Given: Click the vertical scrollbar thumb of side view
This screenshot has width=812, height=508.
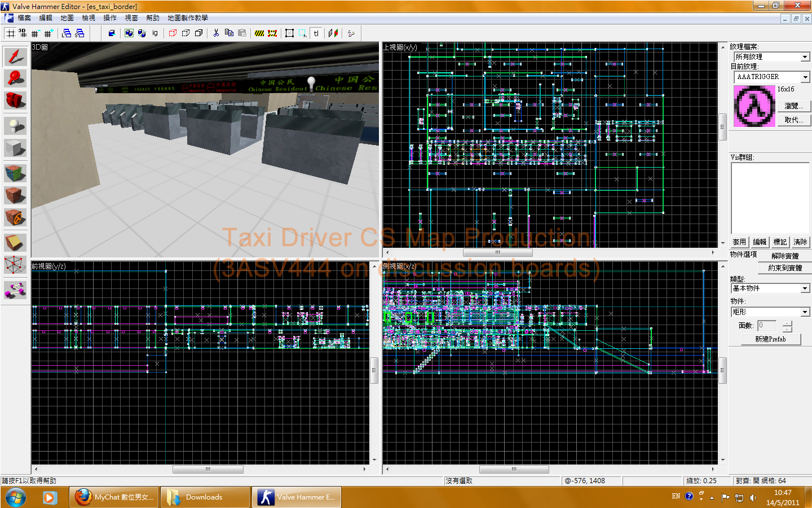Looking at the screenshot, I should click(x=722, y=371).
